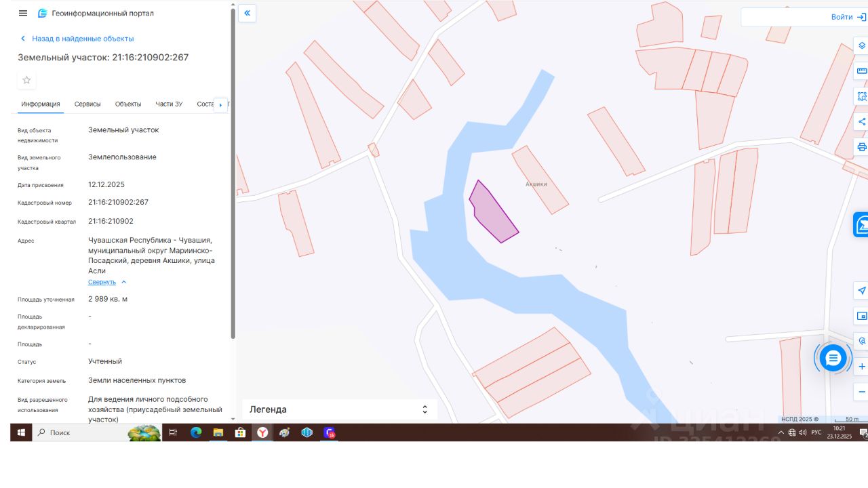Open Microsoft Store from the taskbar
Viewport: 868px width, 488px height.
coord(240,432)
